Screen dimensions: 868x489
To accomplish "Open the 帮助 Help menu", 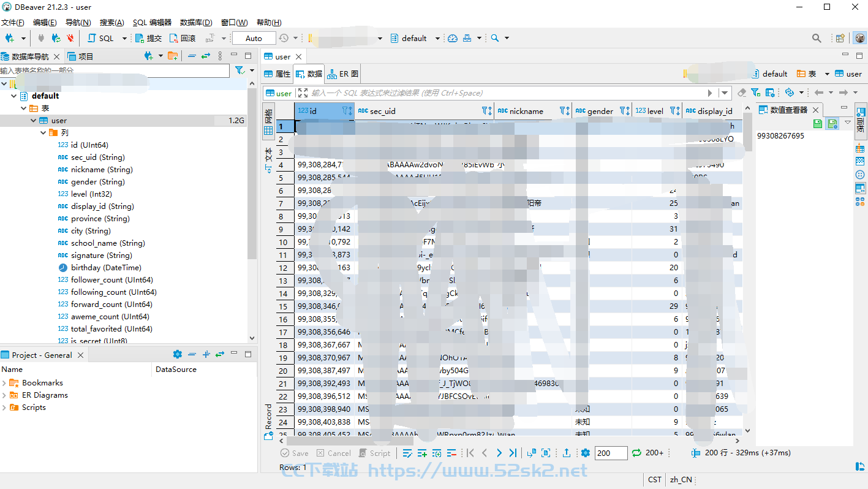I will pos(269,22).
